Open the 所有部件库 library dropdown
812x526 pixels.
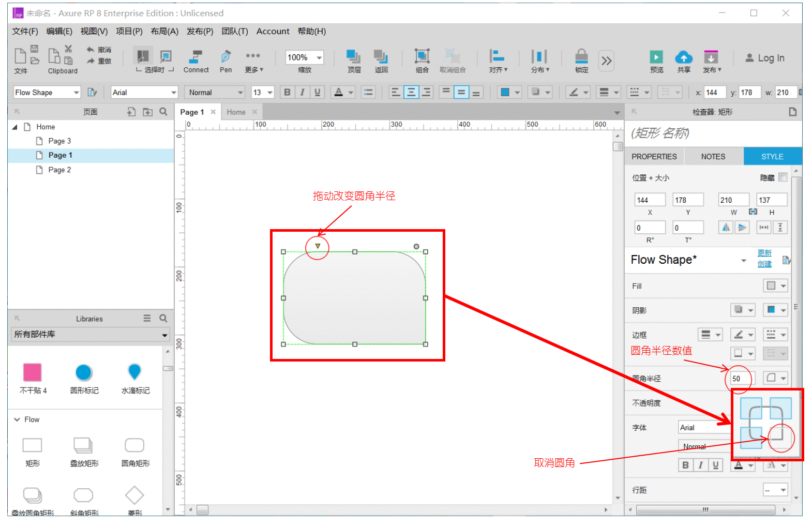91,334
